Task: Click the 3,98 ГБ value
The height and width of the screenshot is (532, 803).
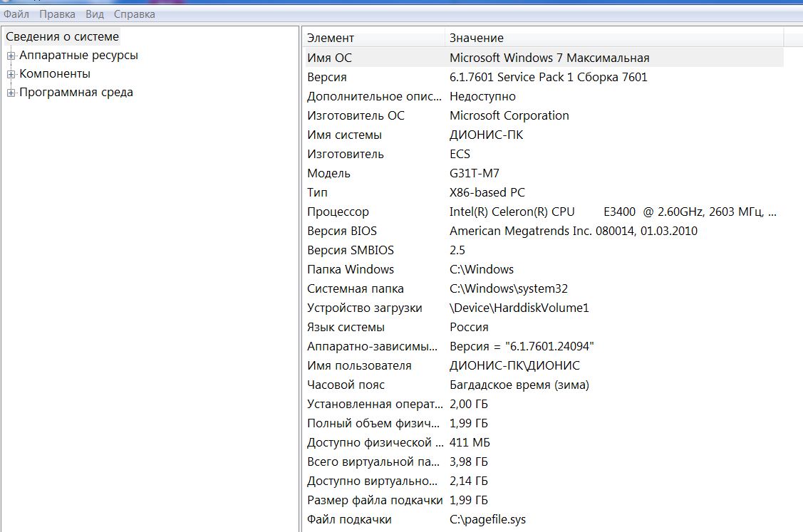Action: click(469, 462)
